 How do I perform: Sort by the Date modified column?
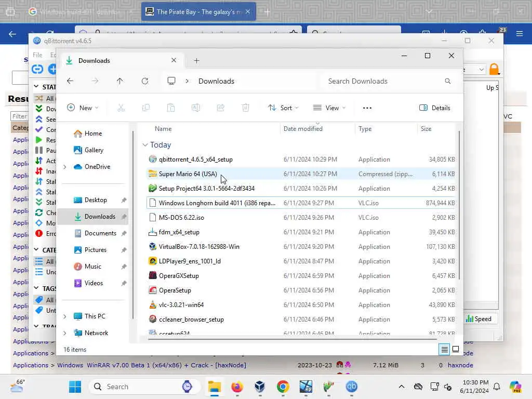point(303,129)
